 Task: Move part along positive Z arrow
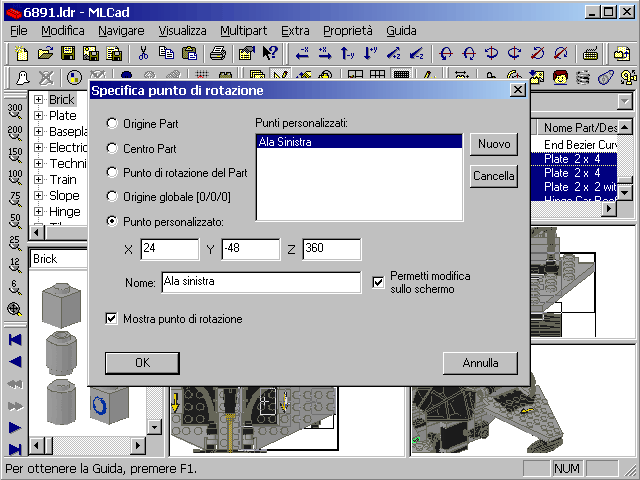click(x=393, y=53)
